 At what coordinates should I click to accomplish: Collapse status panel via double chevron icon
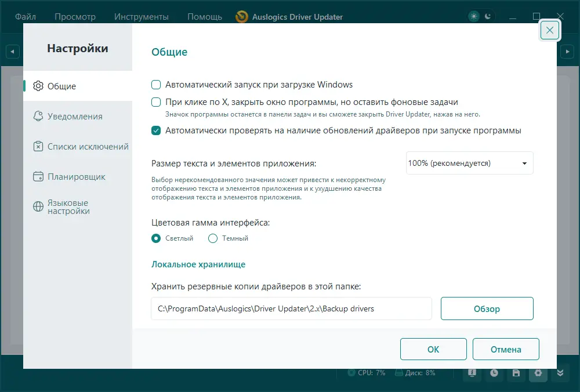[x=560, y=373]
